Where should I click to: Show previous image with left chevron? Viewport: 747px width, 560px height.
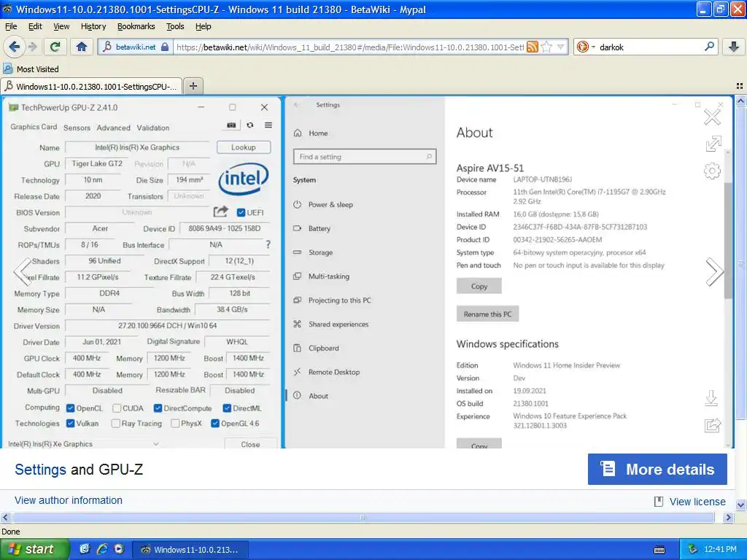pyautogui.click(x=22, y=272)
